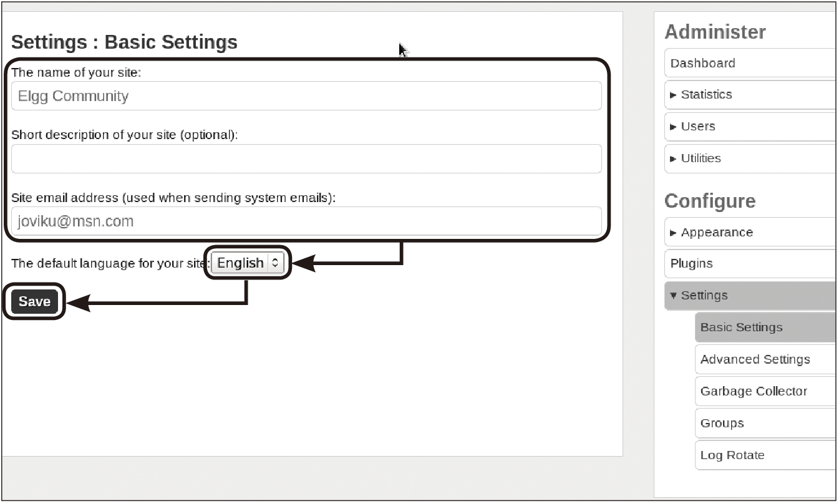The height and width of the screenshot is (504, 839).
Task: Select Advanced Settings submenu item
Action: pyautogui.click(x=765, y=359)
